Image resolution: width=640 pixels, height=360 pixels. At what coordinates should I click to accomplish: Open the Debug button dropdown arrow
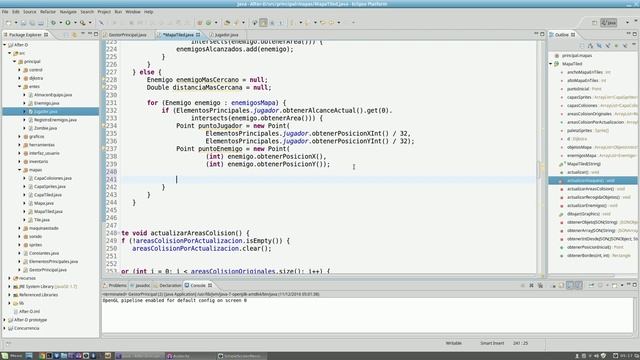[x=60, y=23]
